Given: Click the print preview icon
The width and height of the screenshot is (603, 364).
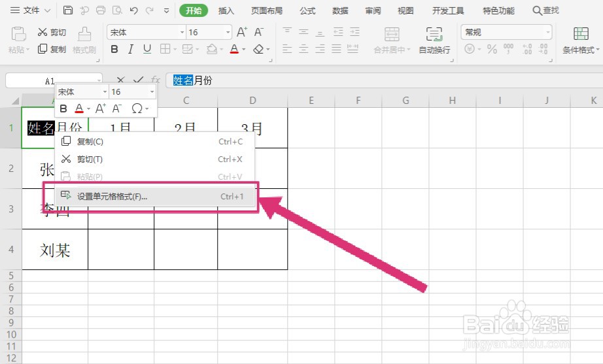Looking at the screenshot, I should click(117, 10).
